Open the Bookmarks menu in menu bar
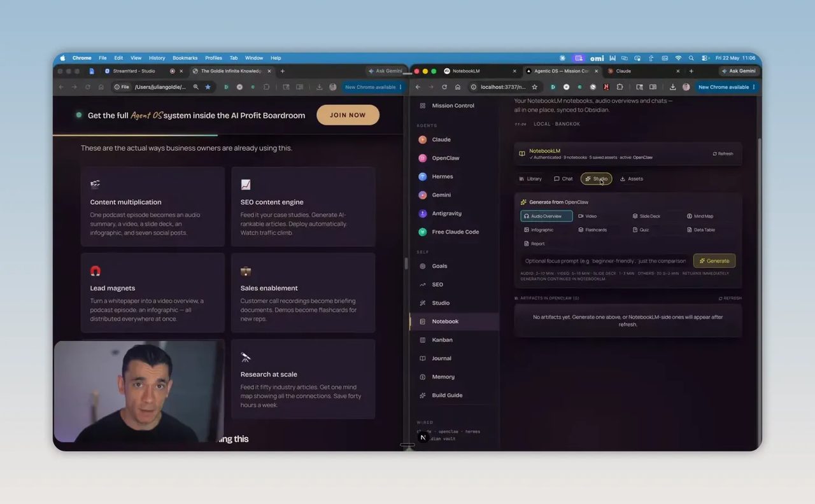815x504 pixels. click(x=185, y=58)
